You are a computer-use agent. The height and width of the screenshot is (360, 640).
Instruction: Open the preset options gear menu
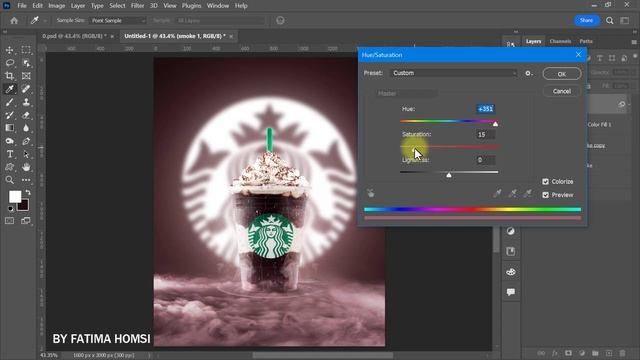point(529,73)
